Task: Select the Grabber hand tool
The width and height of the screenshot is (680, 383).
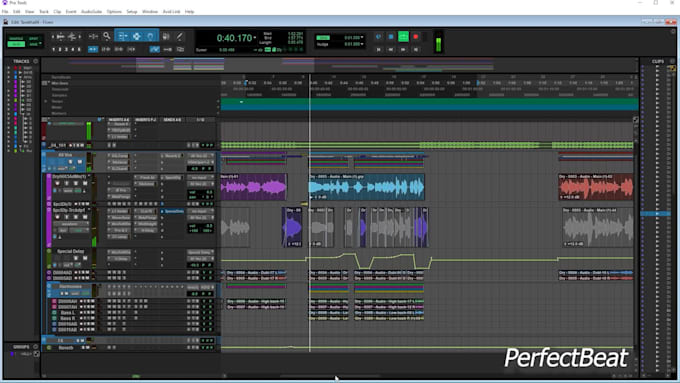Action: point(150,36)
